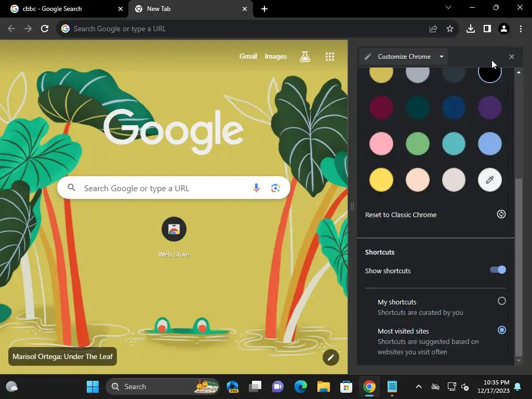This screenshot has width=532, height=399.
Task: Open the Google apps grid
Action: (330, 56)
